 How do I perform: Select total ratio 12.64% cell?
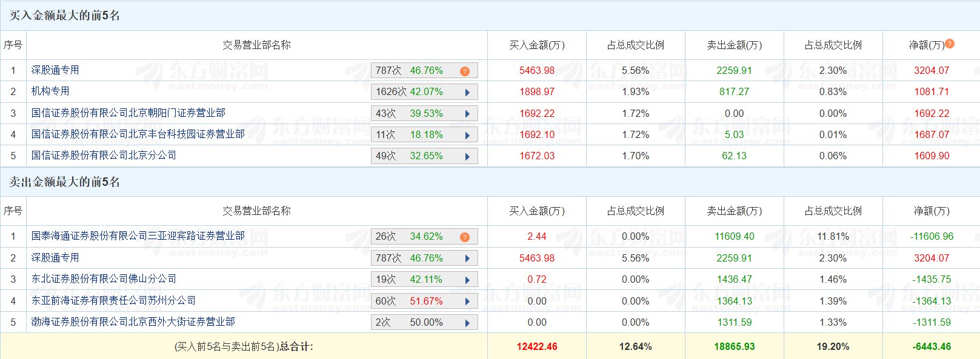(x=636, y=347)
